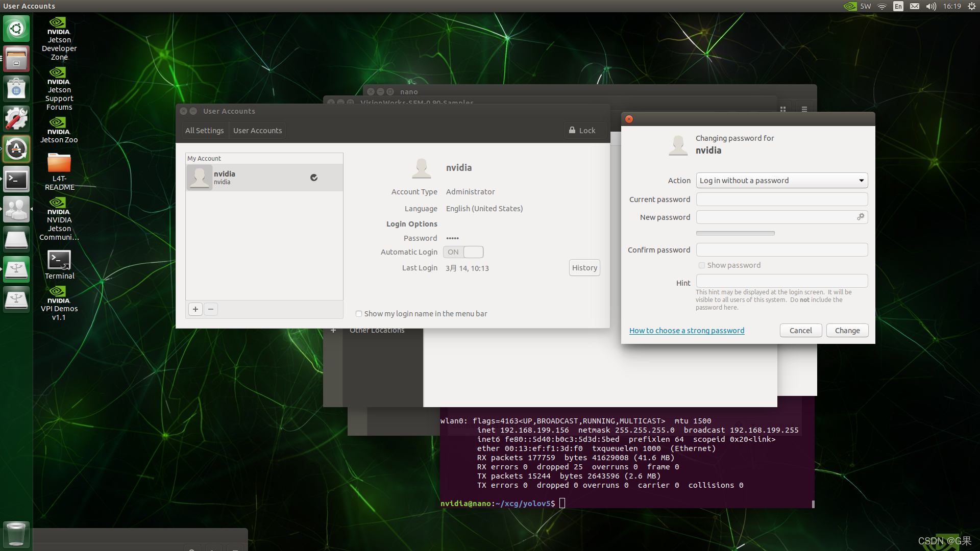Viewport: 980px width, 551px height.
Task: Toggle the Automatic Login switch
Action: coord(463,252)
